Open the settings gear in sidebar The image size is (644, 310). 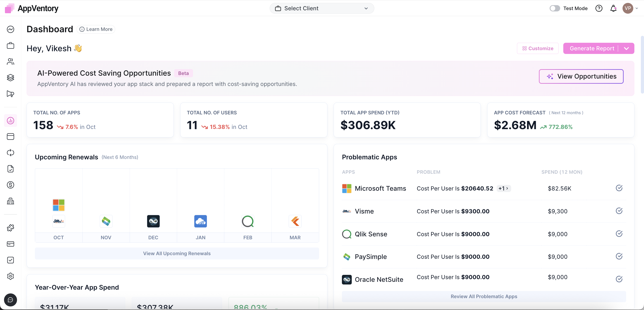click(x=11, y=276)
